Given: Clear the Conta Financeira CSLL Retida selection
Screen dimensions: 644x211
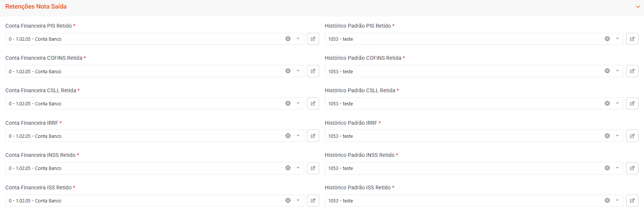Looking at the screenshot, I should pyautogui.click(x=288, y=103).
